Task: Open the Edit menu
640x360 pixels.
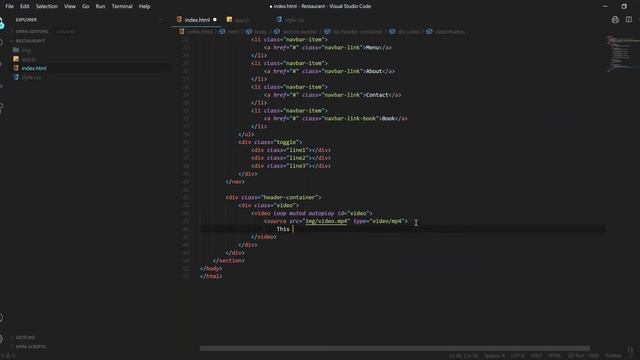Action: pyautogui.click(x=24, y=6)
